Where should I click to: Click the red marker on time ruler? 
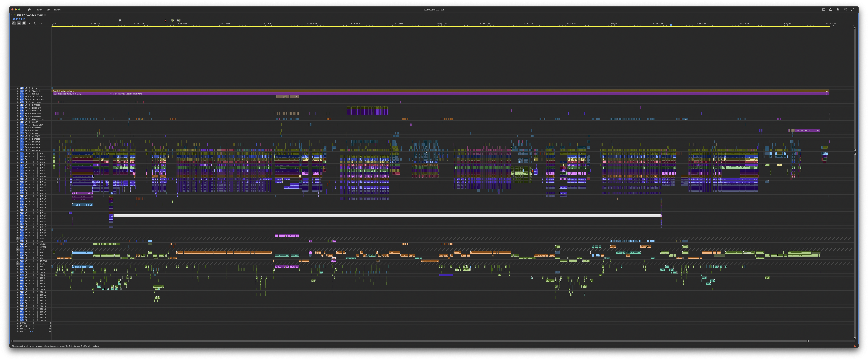click(165, 21)
